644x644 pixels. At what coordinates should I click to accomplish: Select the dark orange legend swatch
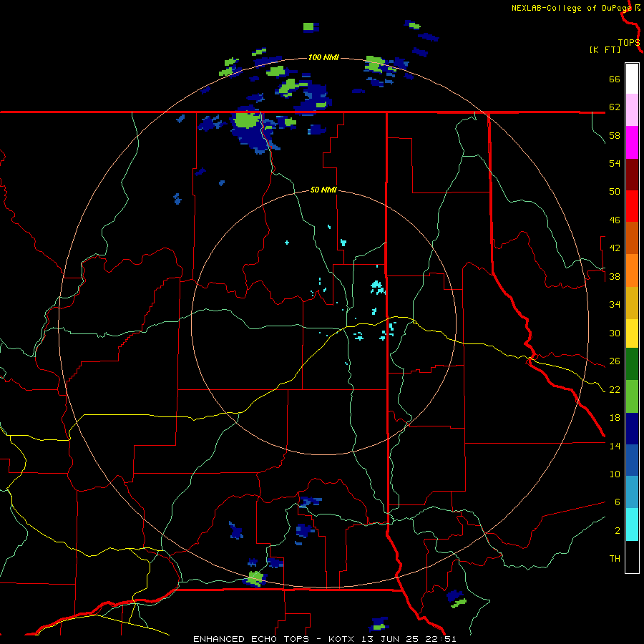pos(632,238)
